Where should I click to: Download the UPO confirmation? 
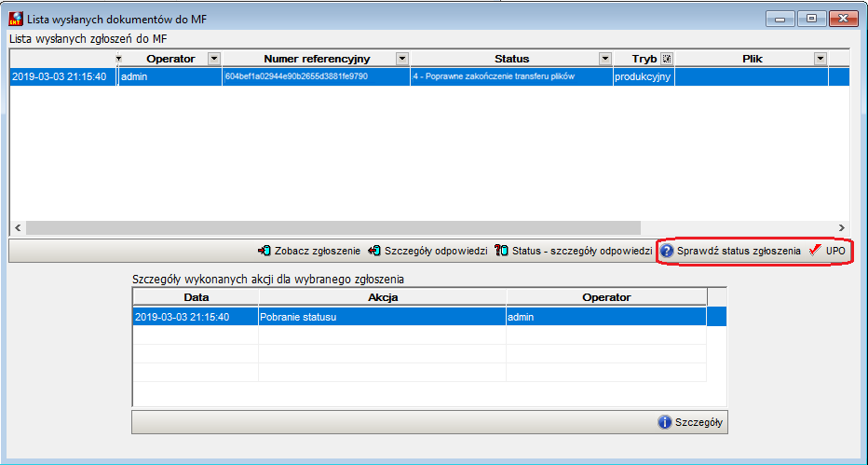point(828,252)
